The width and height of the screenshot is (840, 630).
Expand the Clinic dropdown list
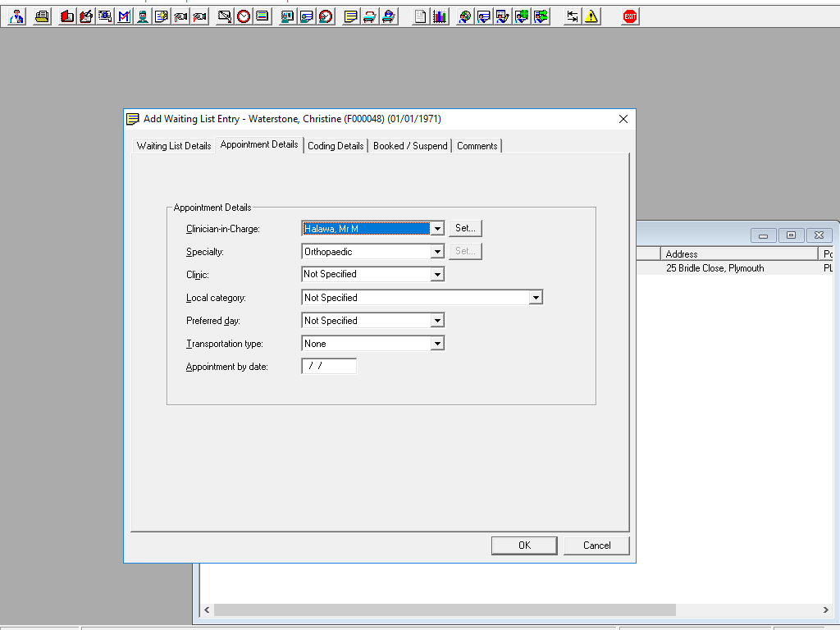[438, 274]
